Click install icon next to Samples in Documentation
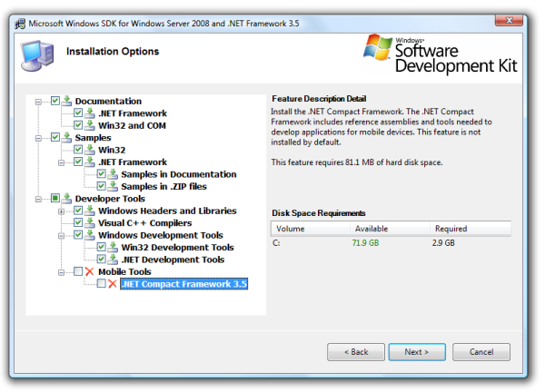The height and width of the screenshot is (392, 545). (x=113, y=174)
